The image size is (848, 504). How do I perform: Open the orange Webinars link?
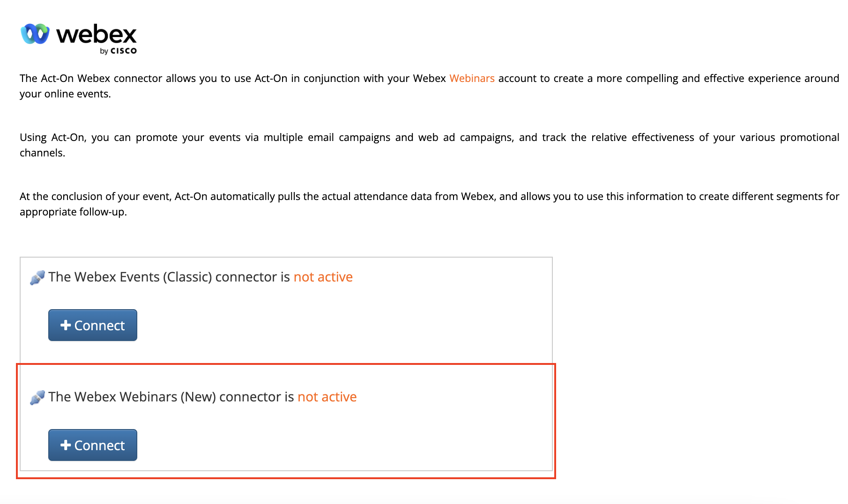point(472,78)
